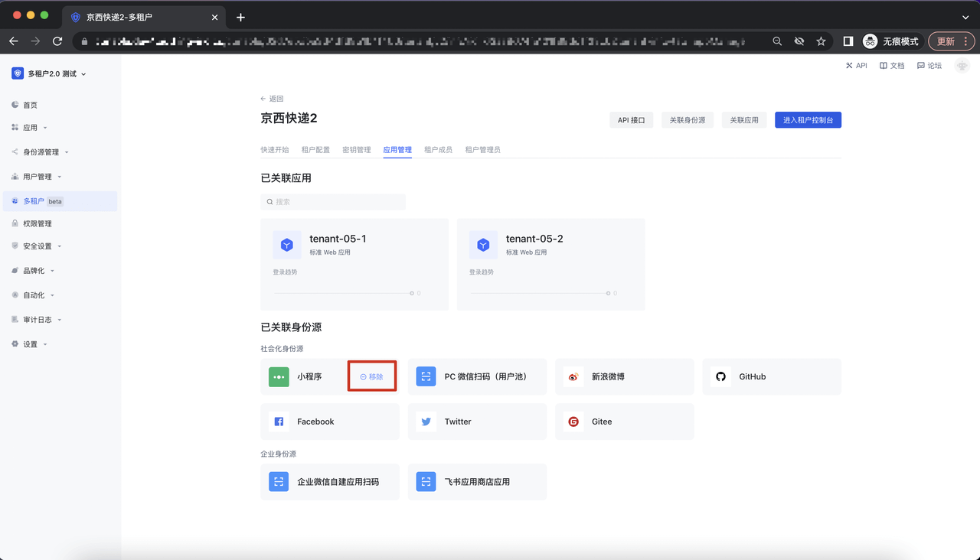
Task: Click the GitHub identity source icon
Action: (720, 377)
